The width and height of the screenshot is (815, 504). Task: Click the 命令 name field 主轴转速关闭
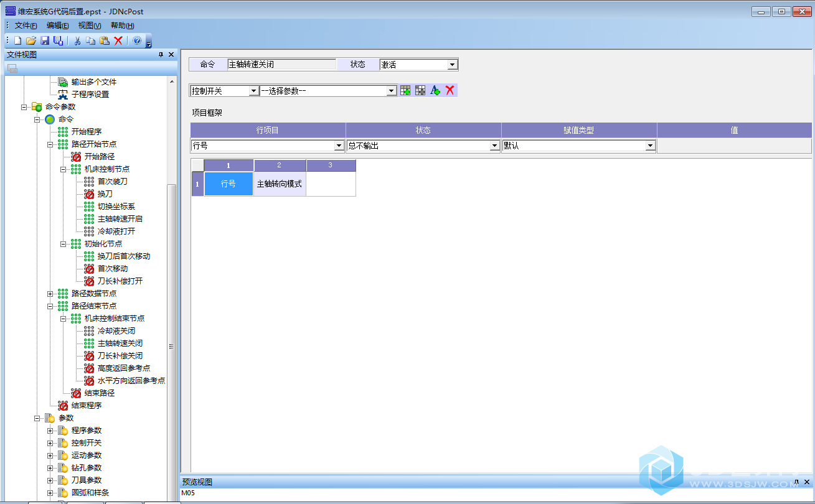tap(281, 64)
